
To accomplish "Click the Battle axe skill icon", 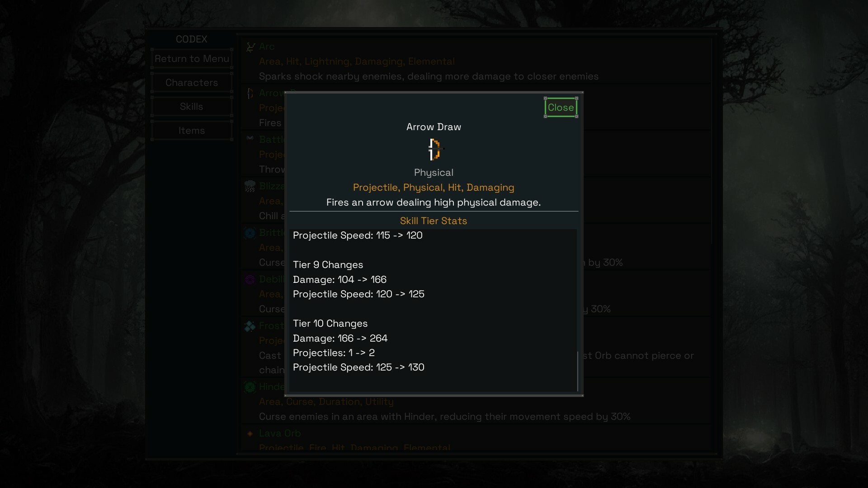I will click(x=250, y=138).
